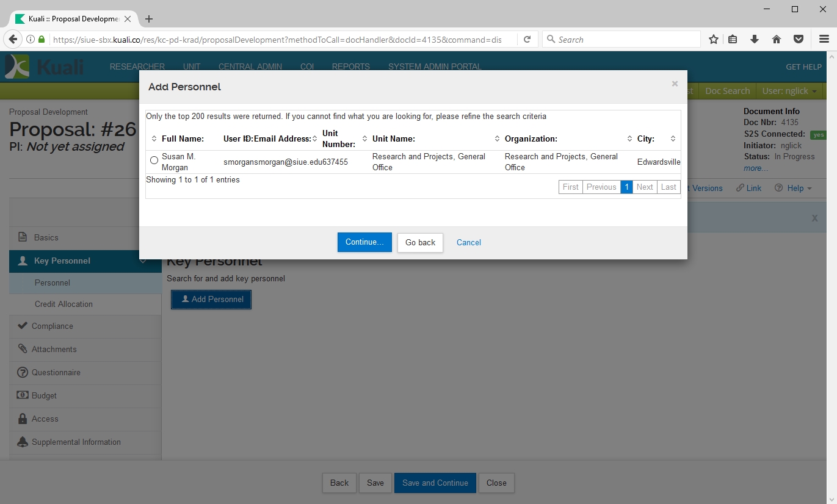Screen dimensions: 837x504
Task: Click the Firefox home icon
Action: (x=777, y=40)
